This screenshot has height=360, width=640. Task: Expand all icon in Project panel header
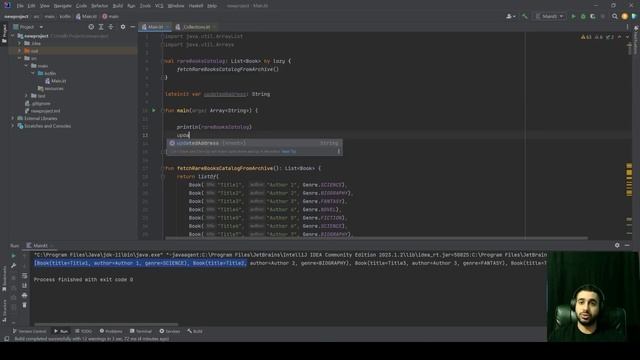(x=101, y=27)
